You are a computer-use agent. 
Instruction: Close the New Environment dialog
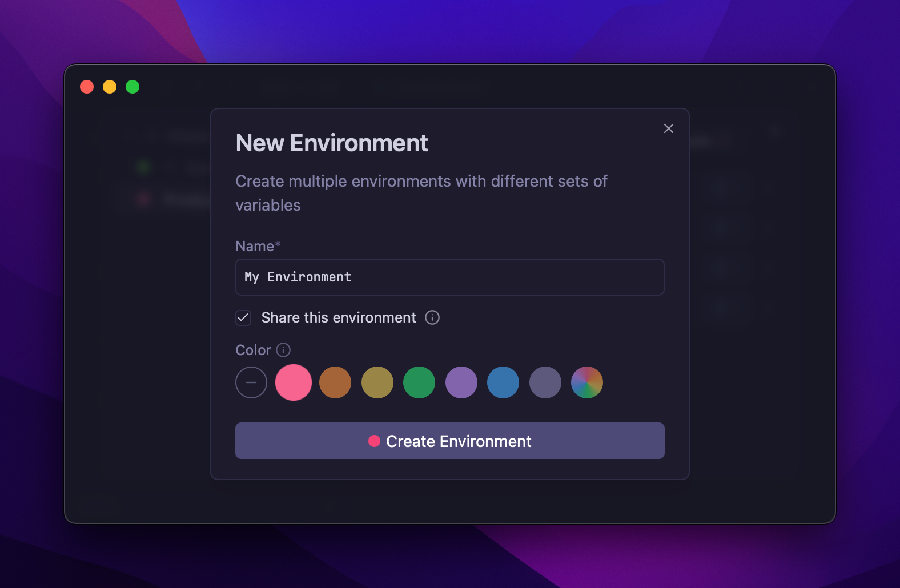tap(668, 128)
